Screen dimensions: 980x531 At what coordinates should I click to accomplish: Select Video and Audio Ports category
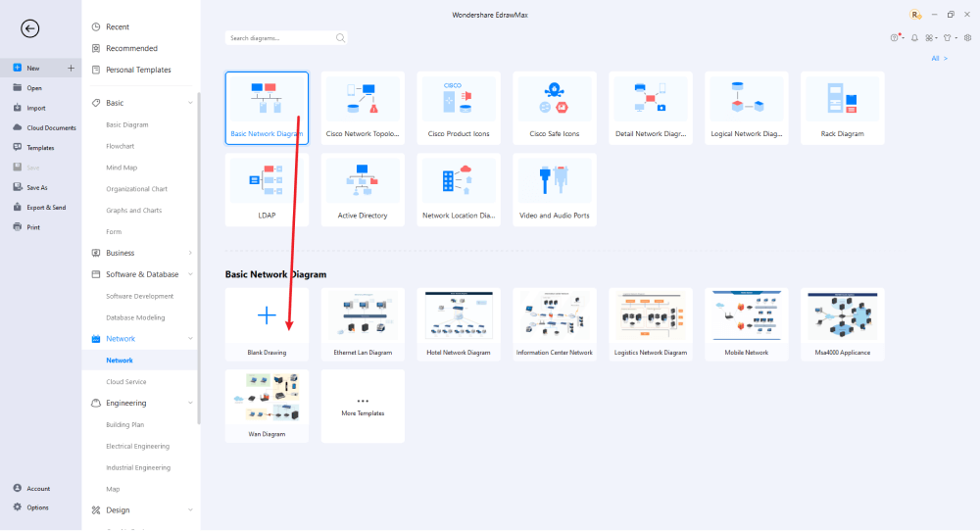tap(555, 190)
